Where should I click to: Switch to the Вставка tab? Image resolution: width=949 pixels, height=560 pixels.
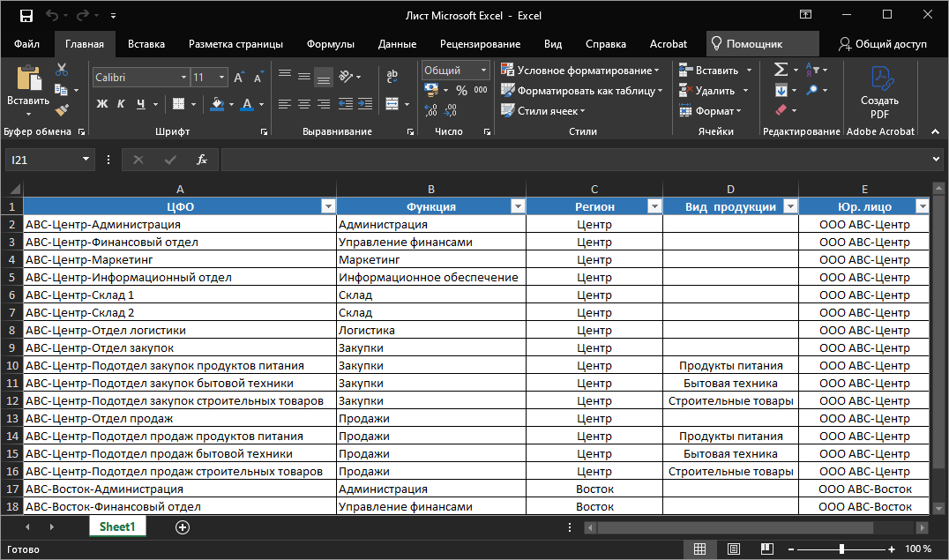(146, 44)
